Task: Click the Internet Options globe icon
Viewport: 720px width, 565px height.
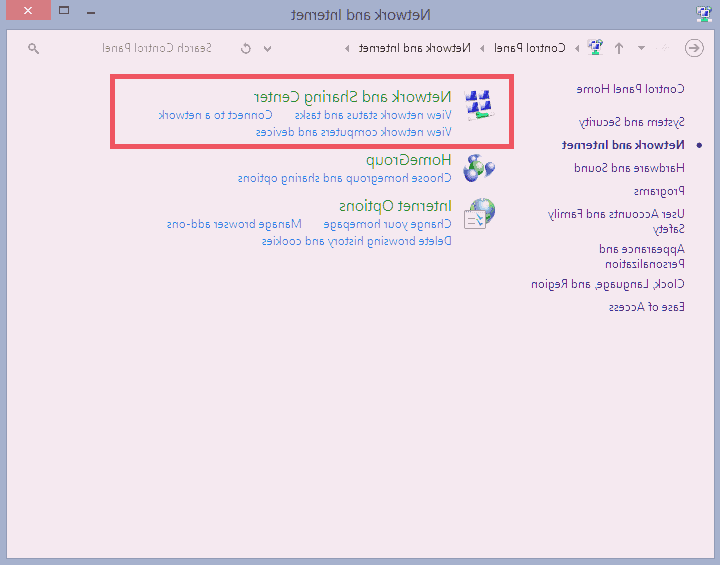Action: [x=480, y=214]
